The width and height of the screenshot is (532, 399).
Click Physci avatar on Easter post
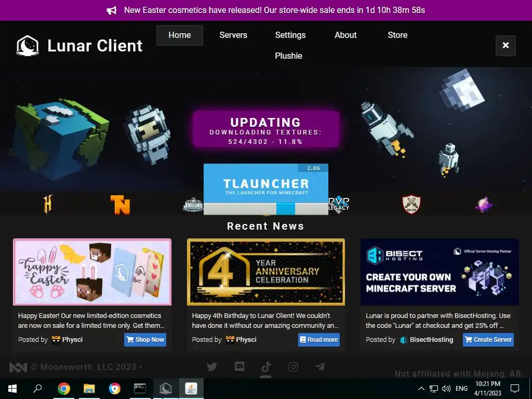tap(56, 340)
